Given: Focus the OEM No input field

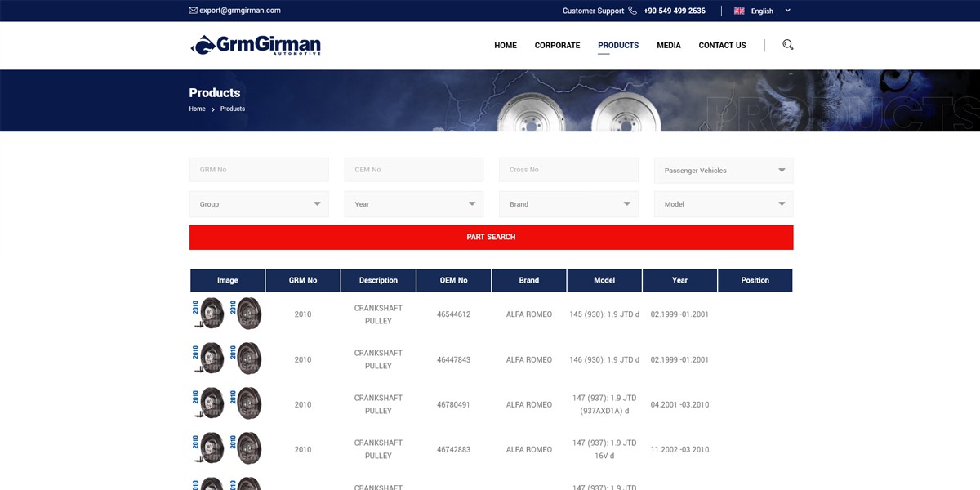Looking at the screenshot, I should pos(414,170).
